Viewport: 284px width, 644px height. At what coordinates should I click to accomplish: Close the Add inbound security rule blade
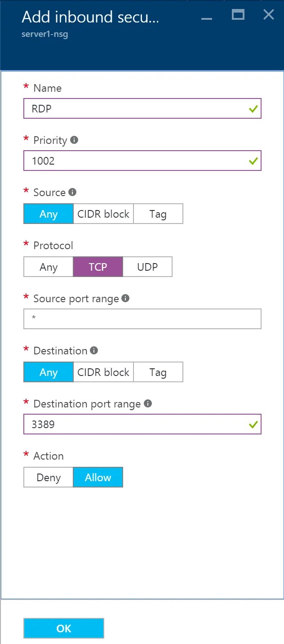[x=269, y=14]
